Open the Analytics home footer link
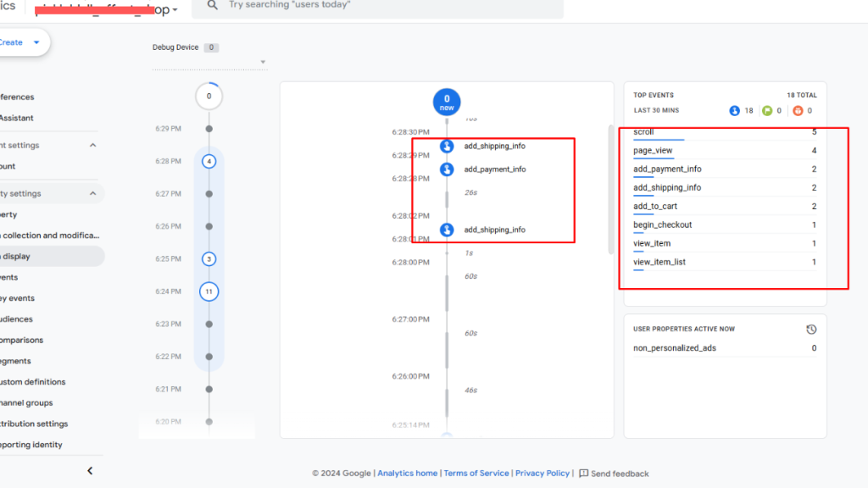 [408, 474]
